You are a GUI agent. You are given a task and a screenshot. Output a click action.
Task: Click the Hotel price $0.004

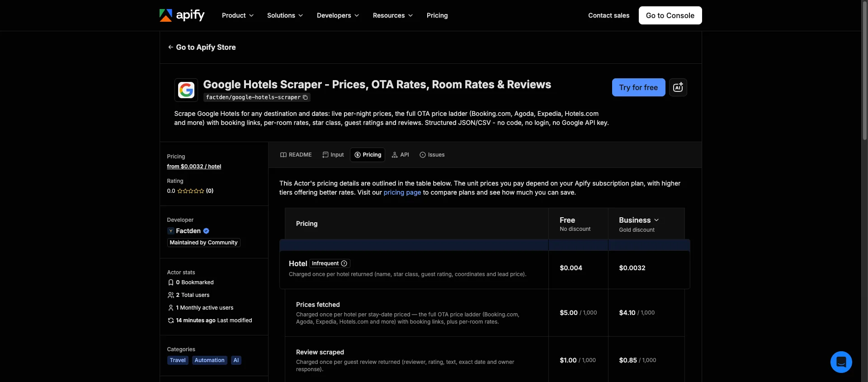coord(571,268)
